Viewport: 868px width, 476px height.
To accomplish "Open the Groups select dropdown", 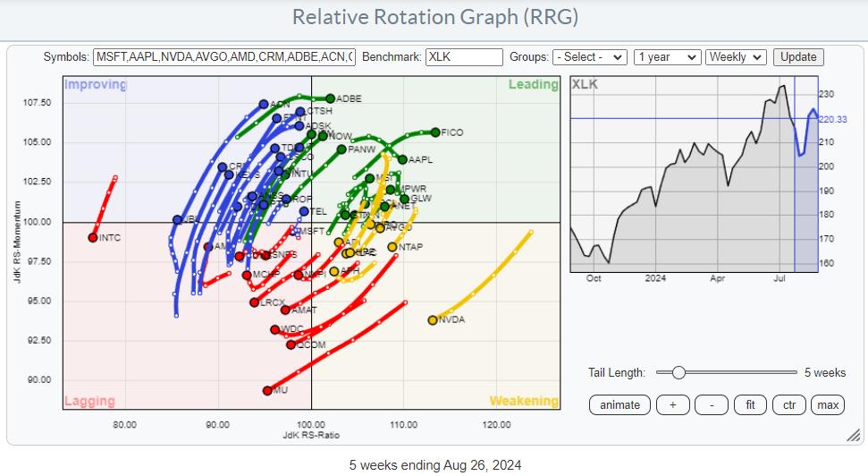I will pyautogui.click(x=590, y=56).
